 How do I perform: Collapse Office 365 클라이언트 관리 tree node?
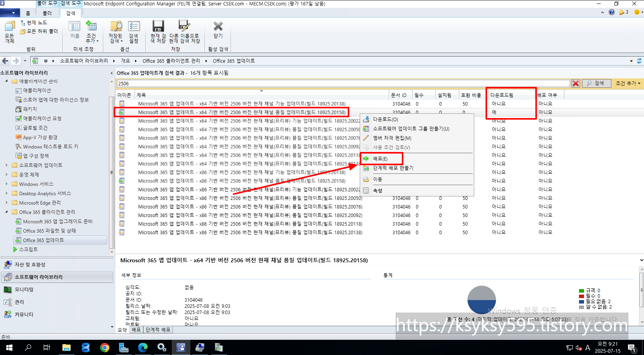[x=6, y=212]
